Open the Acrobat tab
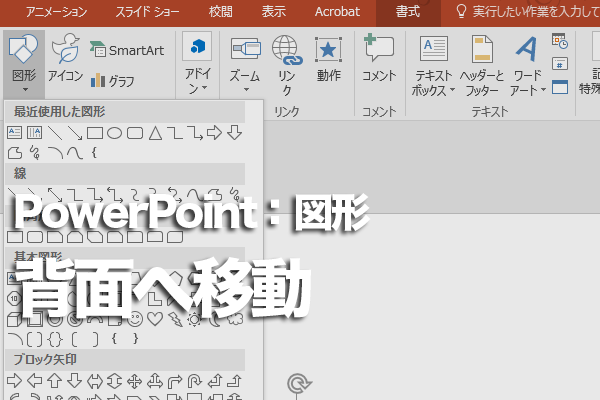The width and height of the screenshot is (600, 400). point(337,11)
